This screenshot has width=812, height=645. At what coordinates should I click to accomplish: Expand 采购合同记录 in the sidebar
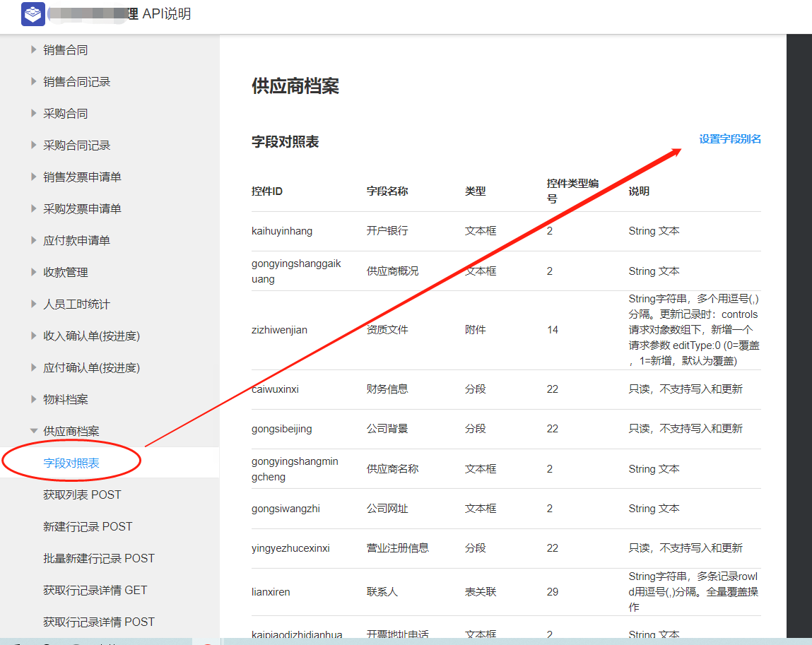pyautogui.click(x=33, y=146)
